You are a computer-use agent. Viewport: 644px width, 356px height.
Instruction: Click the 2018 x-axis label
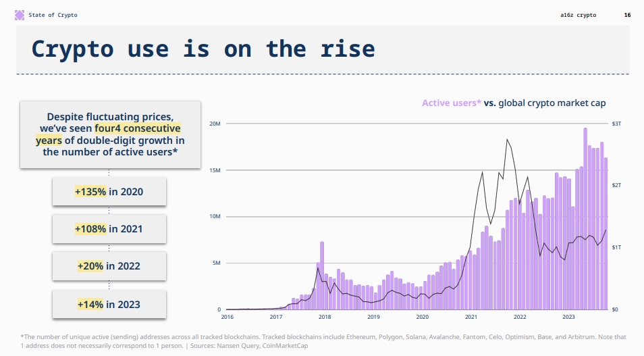(325, 317)
